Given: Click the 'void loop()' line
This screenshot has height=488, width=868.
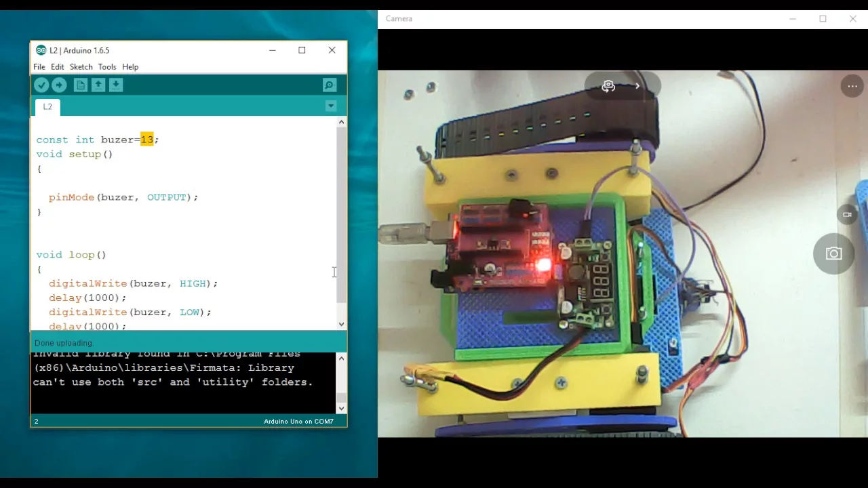Looking at the screenshot, I should coord(71,255).
